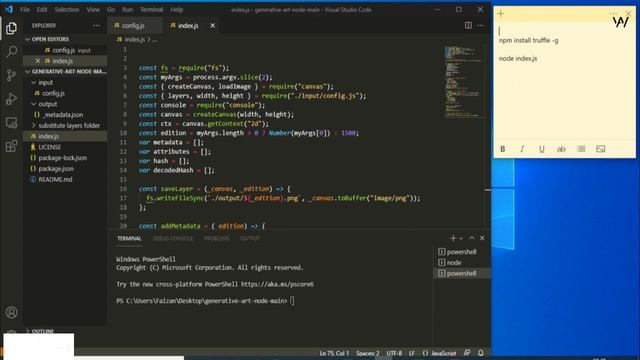The height and width of the screenshot is (360, 640).
Task: Click the code minimap overview
Action: point(463,82)
